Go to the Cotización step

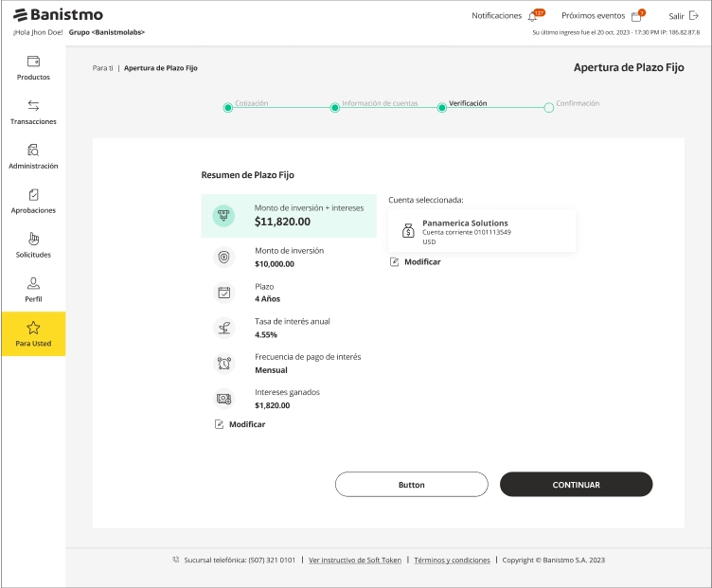(x=252, y=103)
